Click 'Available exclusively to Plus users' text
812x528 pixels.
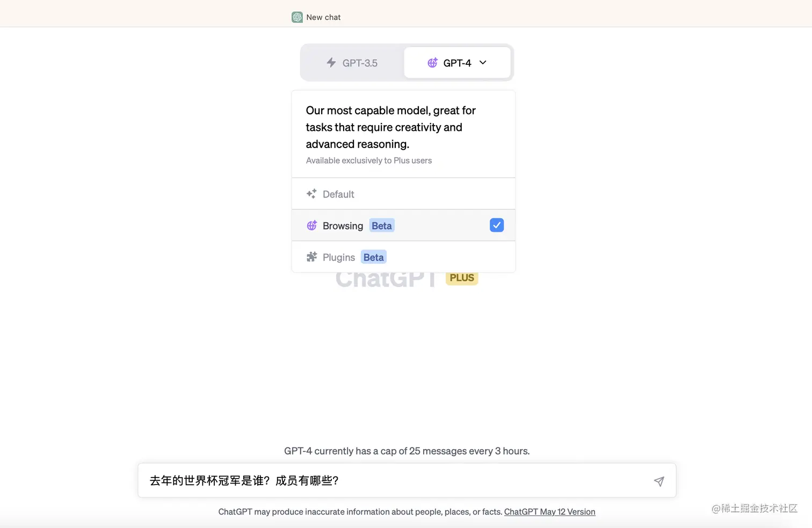[x=369, y=160]
